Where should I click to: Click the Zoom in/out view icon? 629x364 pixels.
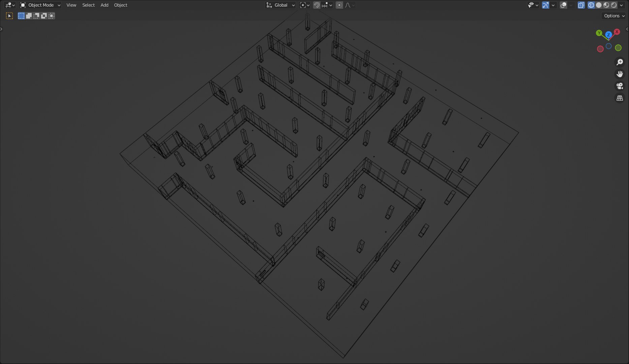(x=620, y=62)
